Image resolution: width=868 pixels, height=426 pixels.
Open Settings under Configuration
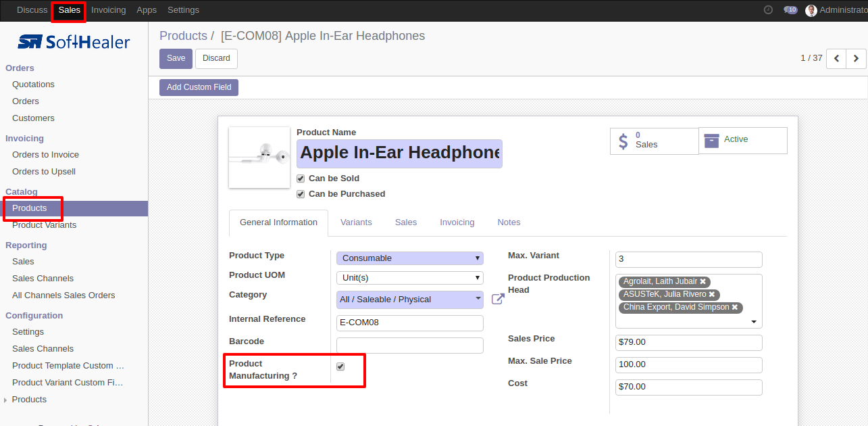[x=28, y=332]
